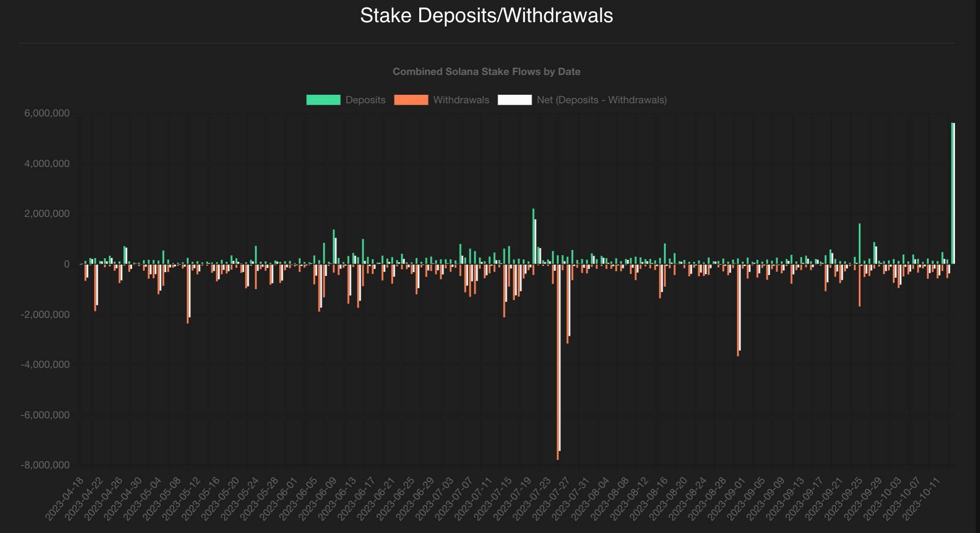
Task: Click the 2023-04-18 date label
Action: click(65, 499)
